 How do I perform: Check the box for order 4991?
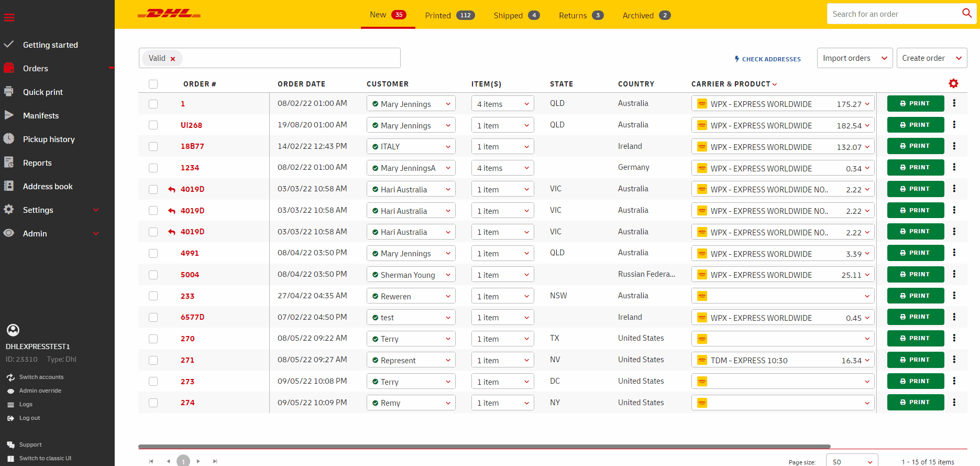153,253
